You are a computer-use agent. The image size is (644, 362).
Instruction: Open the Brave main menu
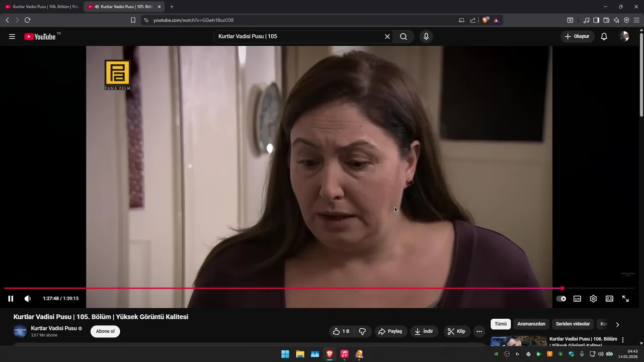click(x=636, y=20)
